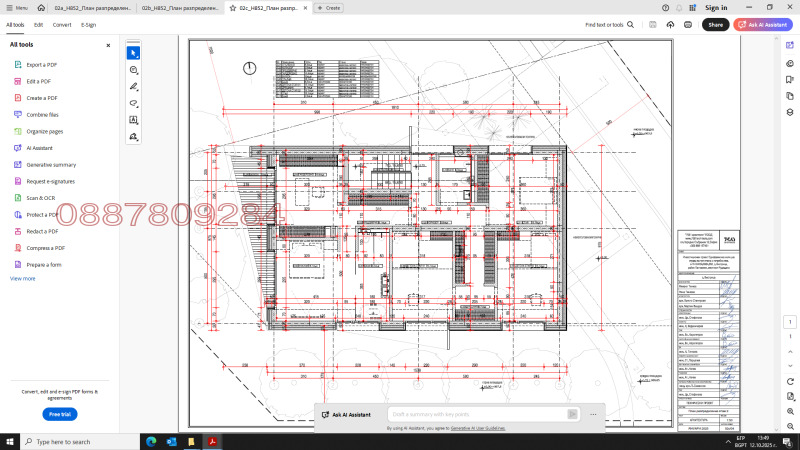This screenshot has width=800, height=450.
Task: Click the Free trial button
Action: [60, 414]
